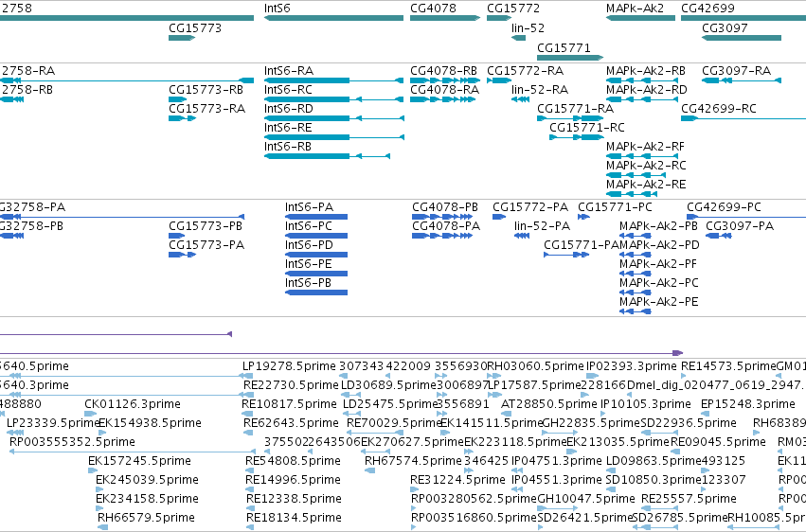
Task: Select the lin-52 gene label
Action: pos(528,28)
